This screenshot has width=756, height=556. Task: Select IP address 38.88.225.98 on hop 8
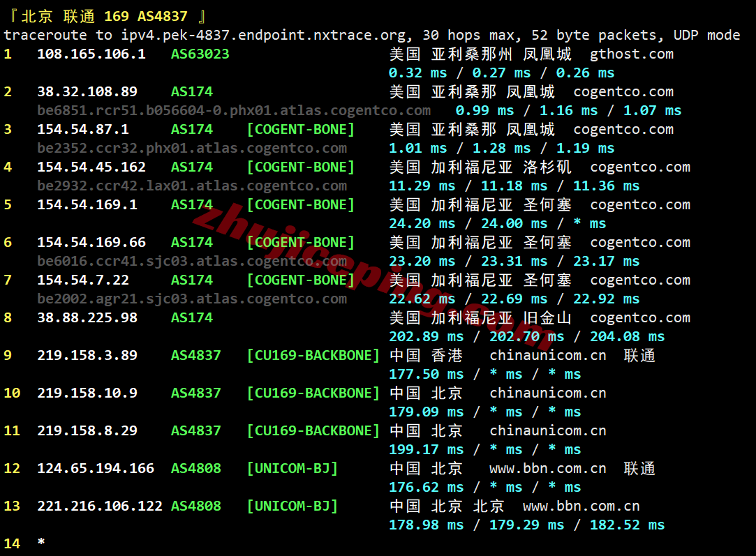tap(87, 317)
